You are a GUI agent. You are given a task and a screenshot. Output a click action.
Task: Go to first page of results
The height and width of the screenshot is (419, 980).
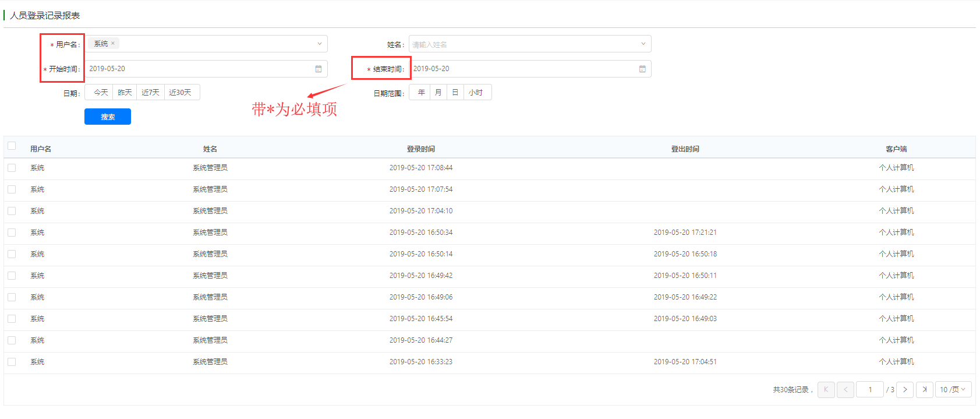[x=826, y=389]
